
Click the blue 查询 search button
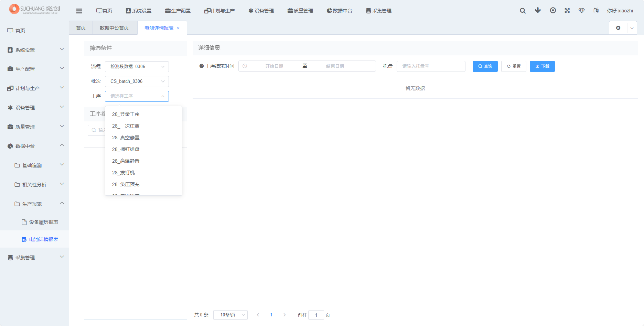point(485,66)
